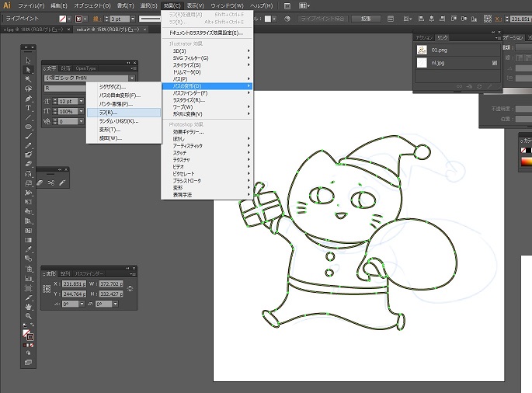
Task: Select the Line Segment tool
Action: [28, 117]
